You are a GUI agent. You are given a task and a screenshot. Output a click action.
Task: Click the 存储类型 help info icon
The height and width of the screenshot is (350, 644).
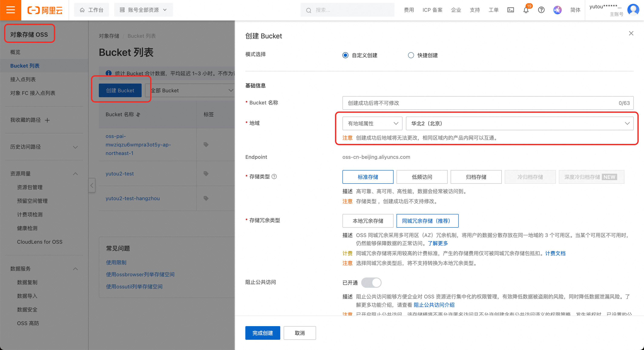click(x=274, y=177)
